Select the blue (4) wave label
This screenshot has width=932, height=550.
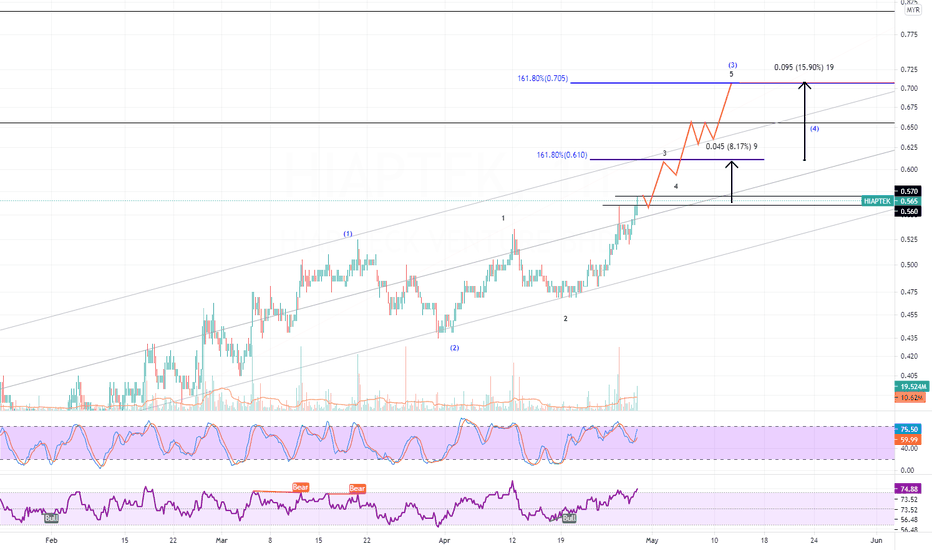pos(814,128)
